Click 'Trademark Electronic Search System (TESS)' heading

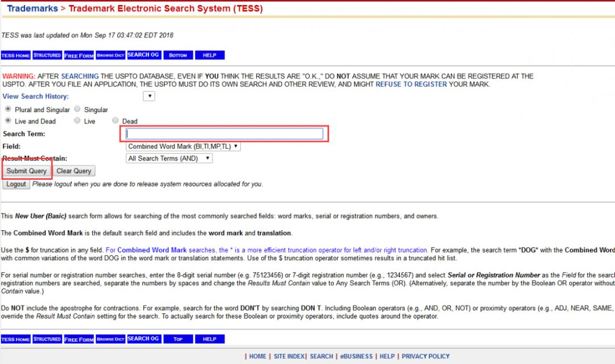point(166,8)
